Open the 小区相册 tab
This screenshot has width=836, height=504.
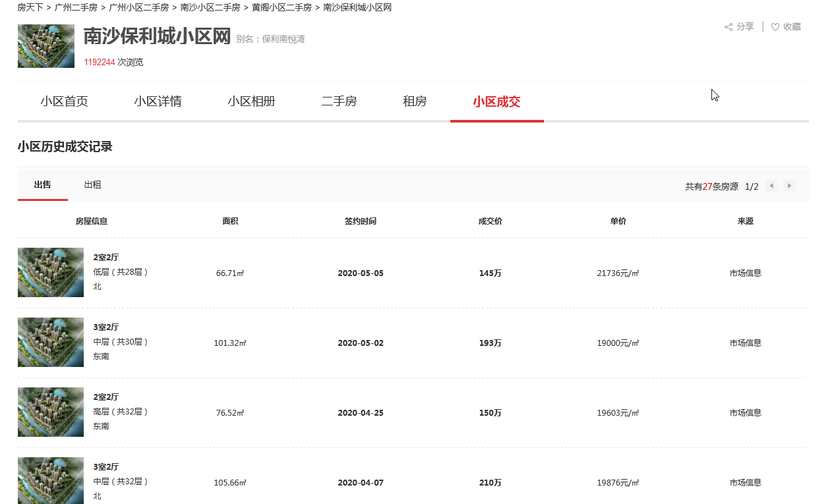[251, 101]
